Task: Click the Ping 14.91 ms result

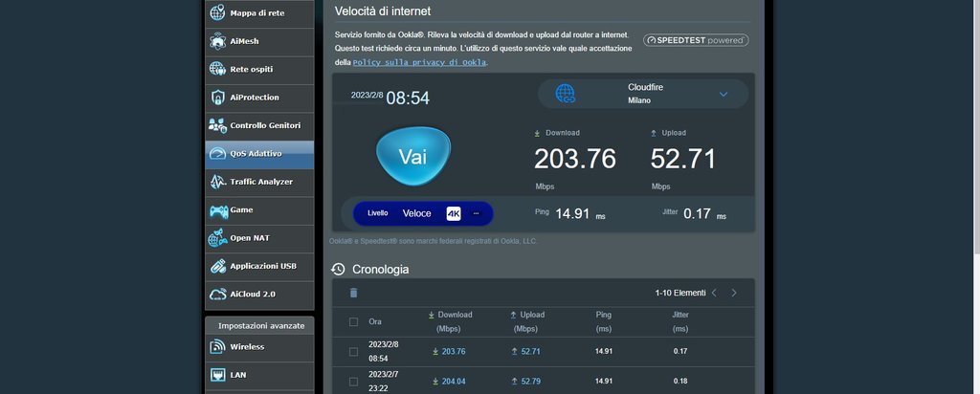Action: (x=570, y=213)
